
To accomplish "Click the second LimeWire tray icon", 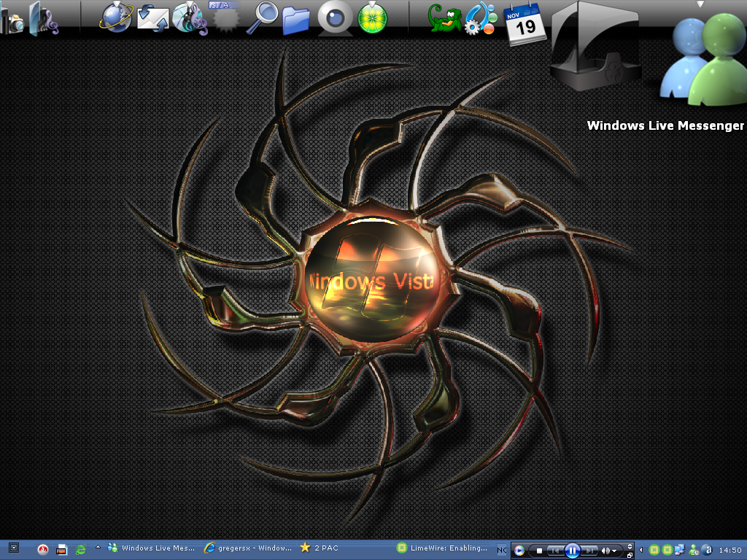I will (x=667, y=550).
